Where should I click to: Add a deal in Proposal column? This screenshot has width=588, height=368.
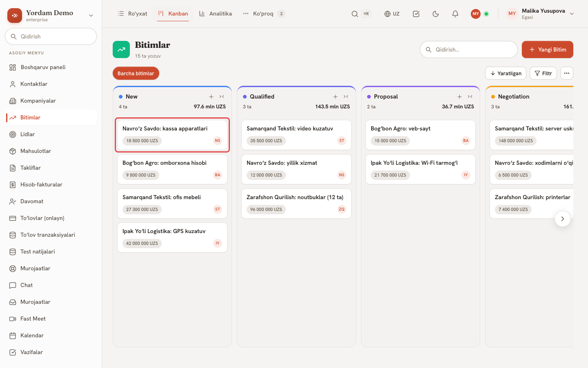(x=459, y=96)
